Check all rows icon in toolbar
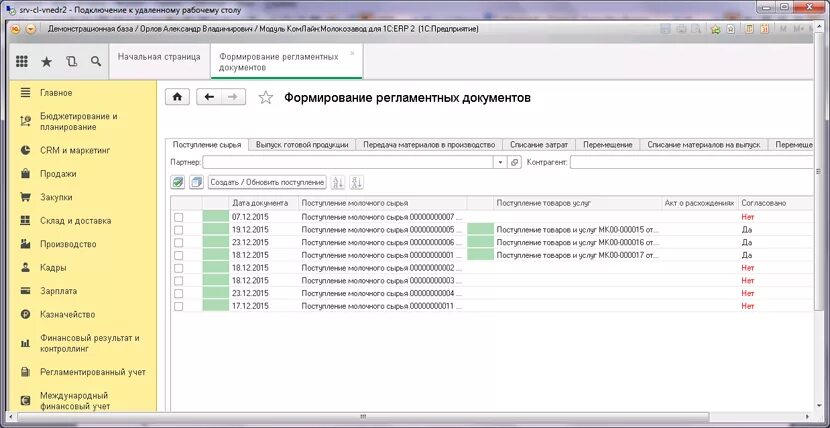This screenshot has height=428, width=830. (x=178, y=182)
